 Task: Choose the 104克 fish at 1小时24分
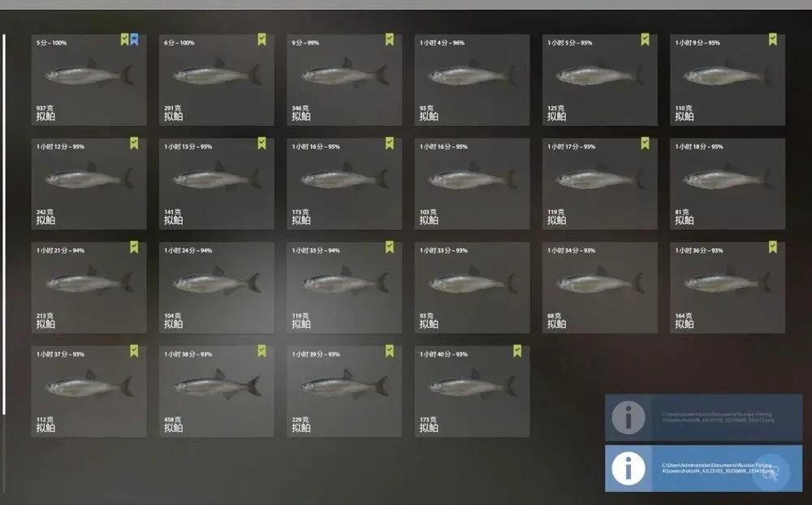point(217,287)
